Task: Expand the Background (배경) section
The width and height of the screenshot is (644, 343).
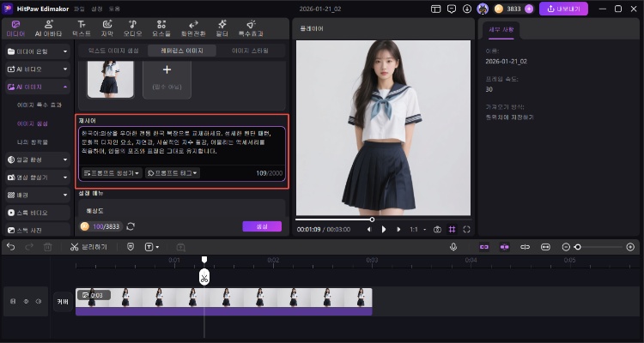Action: click(38, 195)
